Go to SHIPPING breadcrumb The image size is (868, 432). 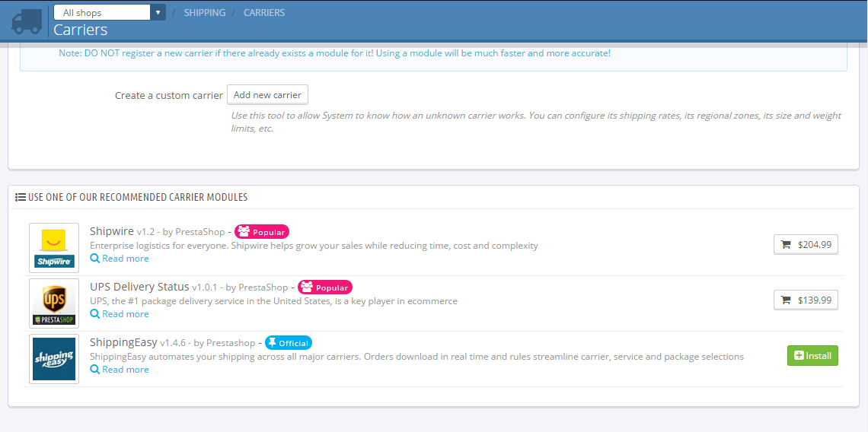pyautogui.click(x=205, y=12)
